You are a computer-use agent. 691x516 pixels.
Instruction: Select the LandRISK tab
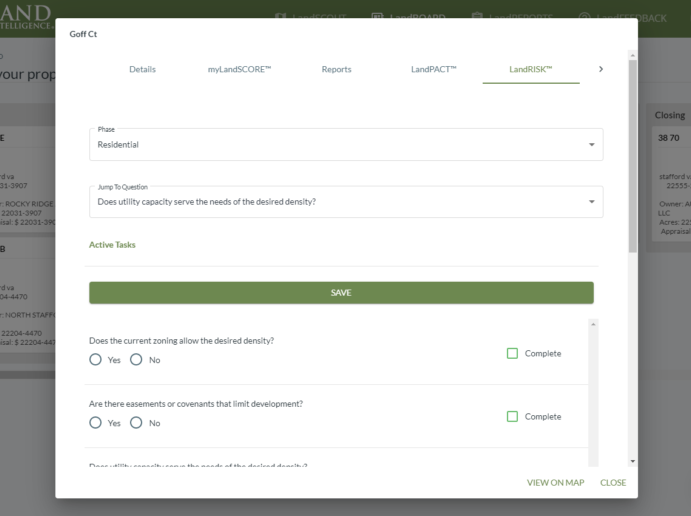[530, 69]
